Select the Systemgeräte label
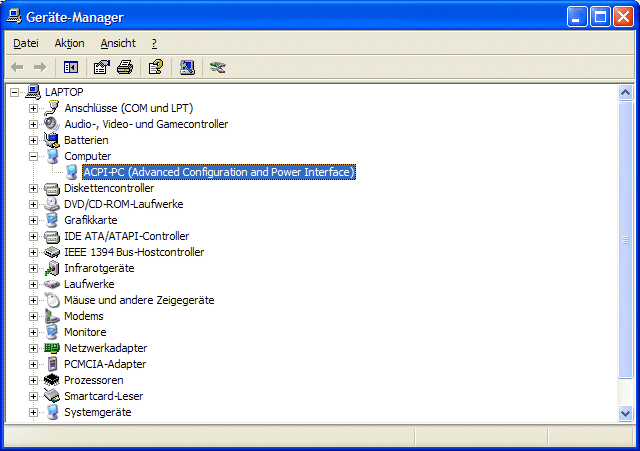 (x=98, y=412)
